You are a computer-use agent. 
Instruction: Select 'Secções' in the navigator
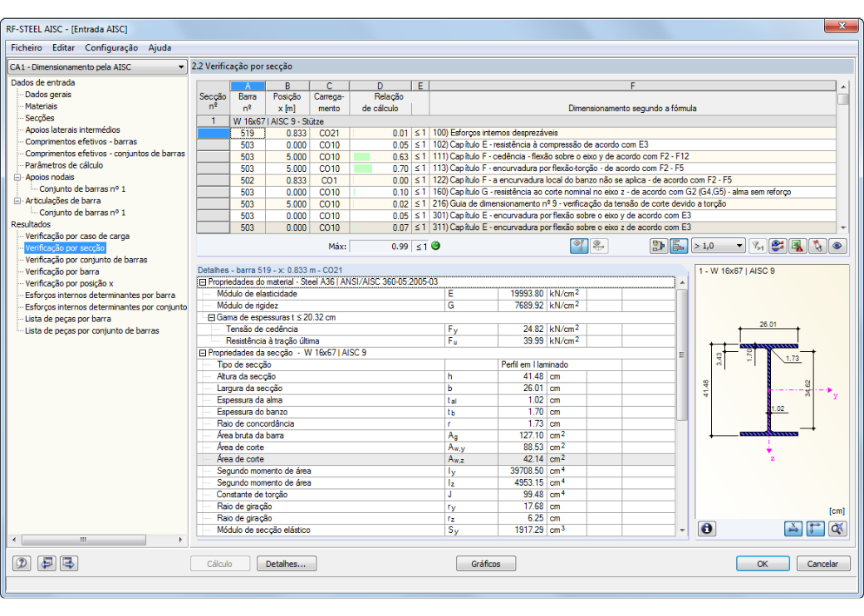tap(40, 119)
